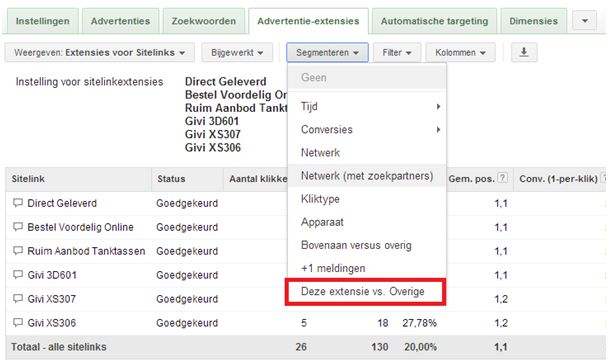This screenshot has height=364, width=608.
Task: Select the Advertentie-extensies tab
Action: pos(308,21)
